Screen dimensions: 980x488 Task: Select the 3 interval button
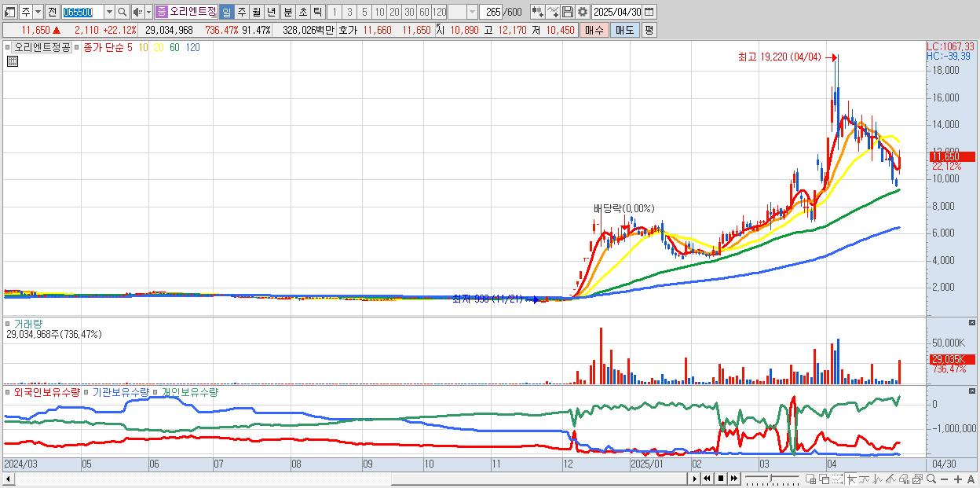click(x=349, y=12)
